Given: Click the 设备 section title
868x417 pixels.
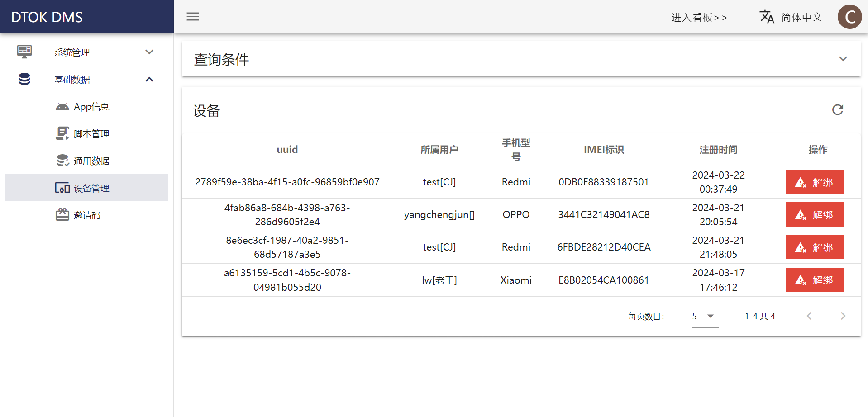Looking at the screenshot, I should tap(206, 110).
